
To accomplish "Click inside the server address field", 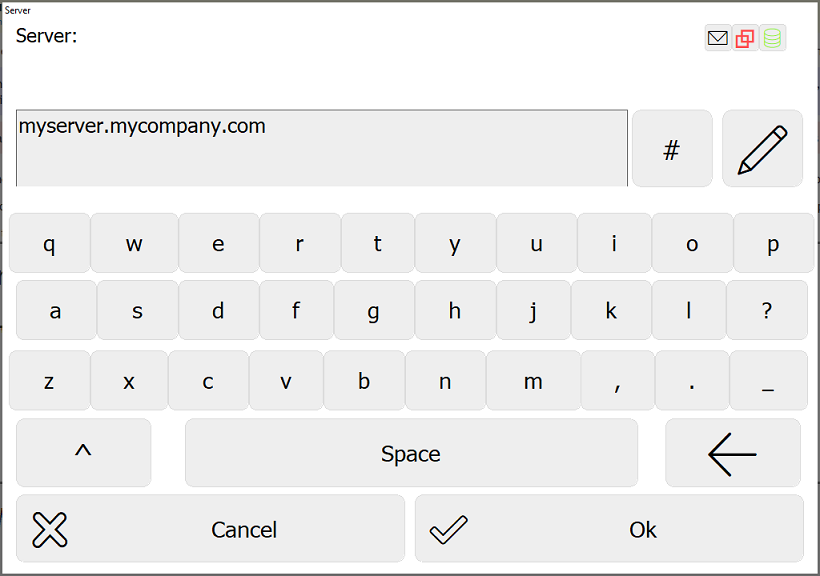I will (322, 148).
